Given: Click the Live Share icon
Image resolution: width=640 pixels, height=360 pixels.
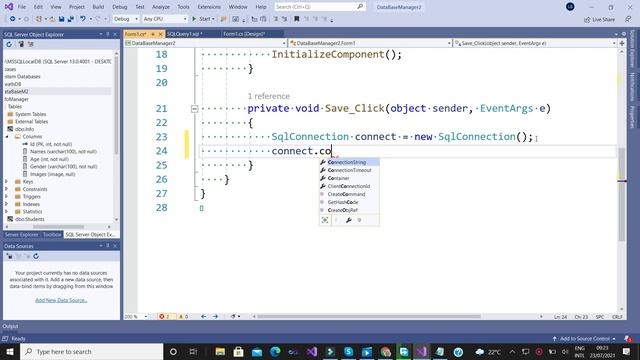Looking at the screenshot, I should 587,19.
